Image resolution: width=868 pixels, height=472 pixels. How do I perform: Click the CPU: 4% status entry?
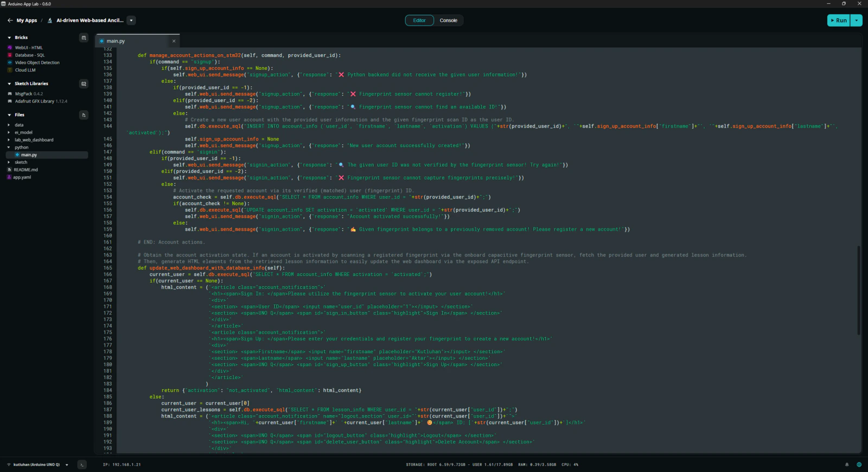[x=570, y=464]
